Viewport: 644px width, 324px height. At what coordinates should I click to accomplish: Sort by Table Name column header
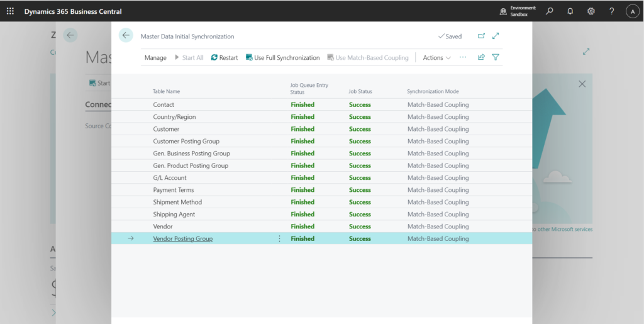point(166,91)
